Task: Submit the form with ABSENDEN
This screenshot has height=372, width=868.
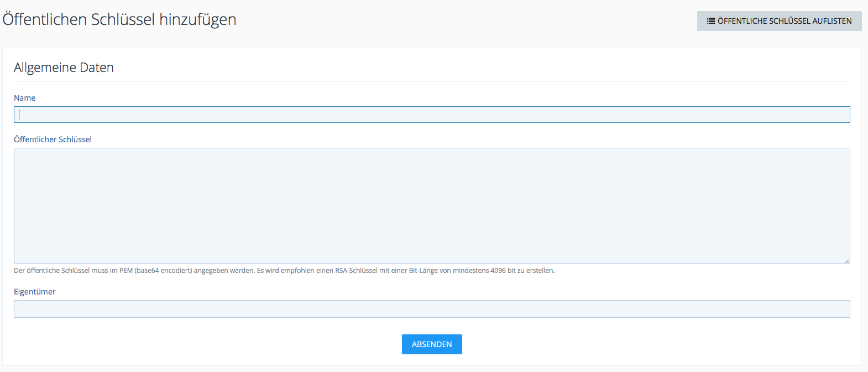Action: 432,344
